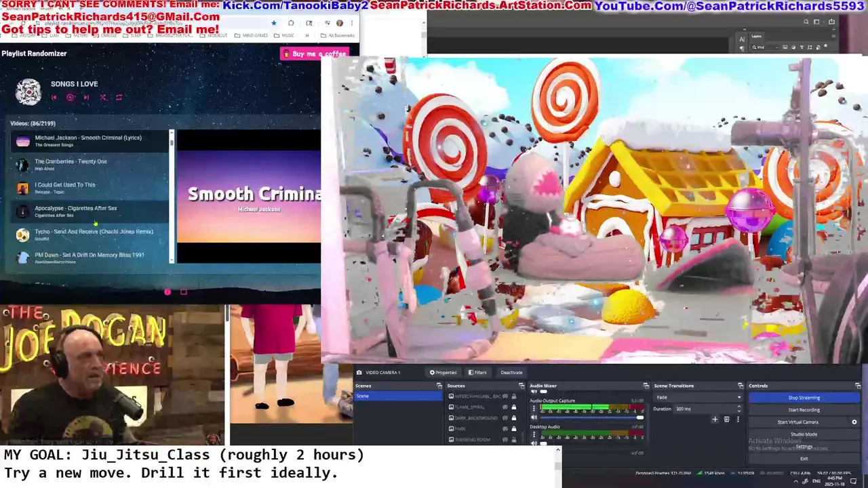This screenshot has width=868, height=488.
Task: Pop out the OBS Scenes dock
Action: (x=439, y=386)
